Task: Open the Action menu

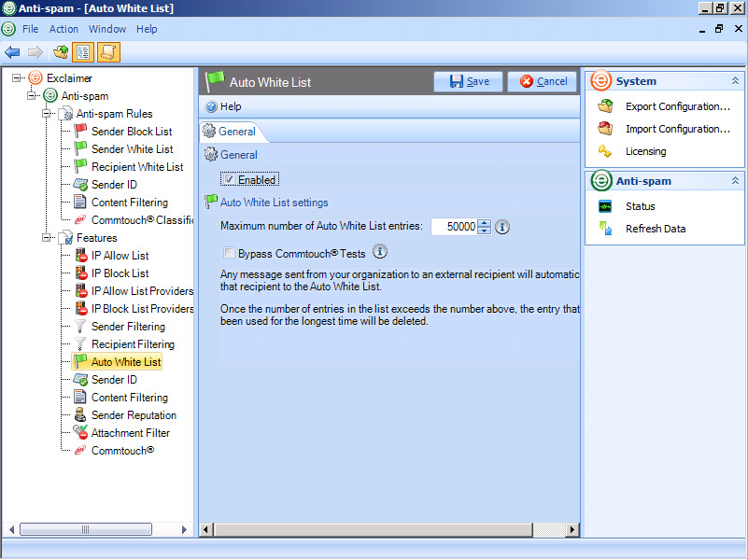Action: (x=64, y=29)
